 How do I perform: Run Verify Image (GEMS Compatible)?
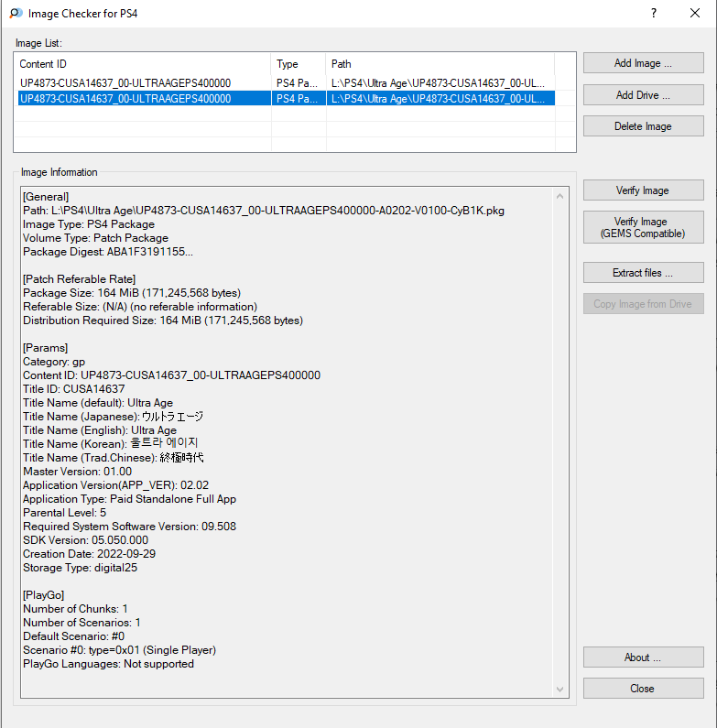point(643,227)
